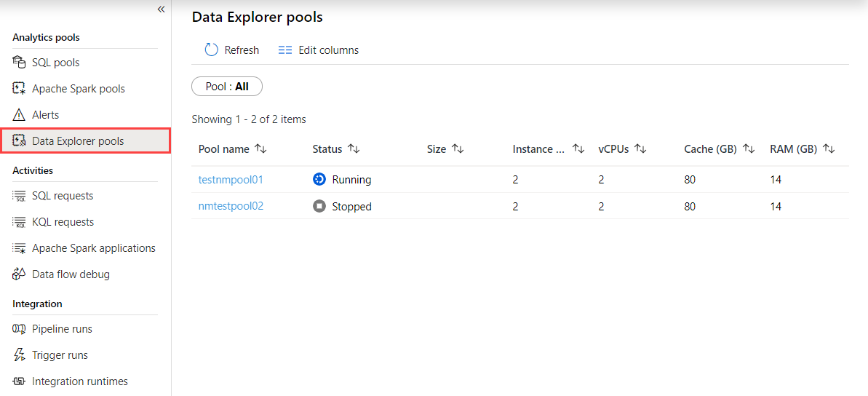Image resolution: width=868 pixels, height=396 pixels.
Task: Sort by Instance column using its arrows
Action: pos(578,149)
